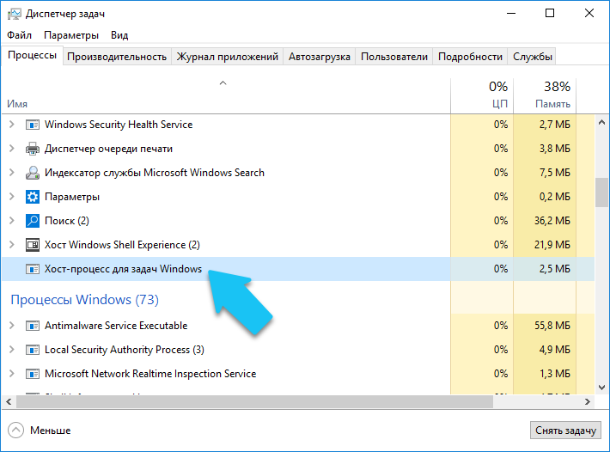Expand Windows Security Health Service row
The width and height of the screenshot is (610, 452).
click(x=12, y=124)
